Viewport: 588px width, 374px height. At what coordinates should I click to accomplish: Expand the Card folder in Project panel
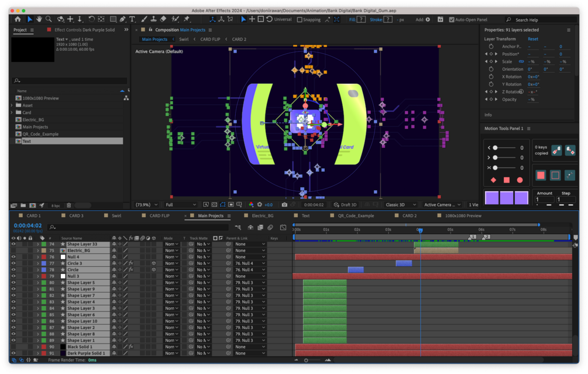12,112
